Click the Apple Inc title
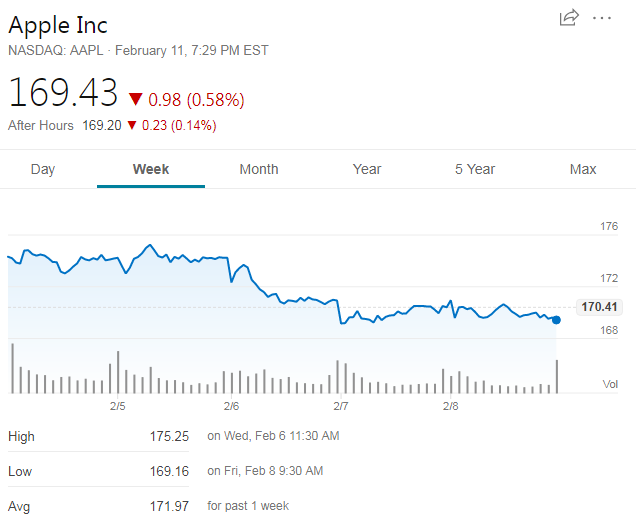The height and width of the screenshot is (524, 636). pos(58,25)
